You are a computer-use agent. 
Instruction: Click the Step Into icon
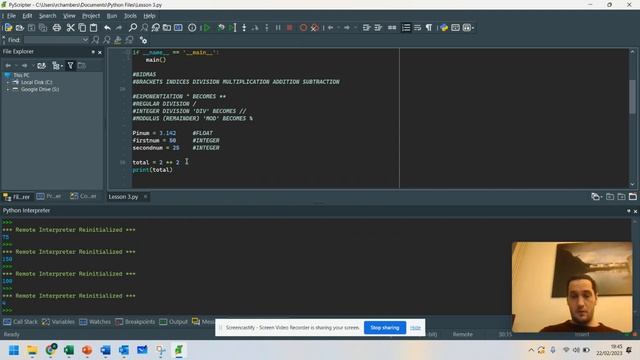click(x=244, y=28)
